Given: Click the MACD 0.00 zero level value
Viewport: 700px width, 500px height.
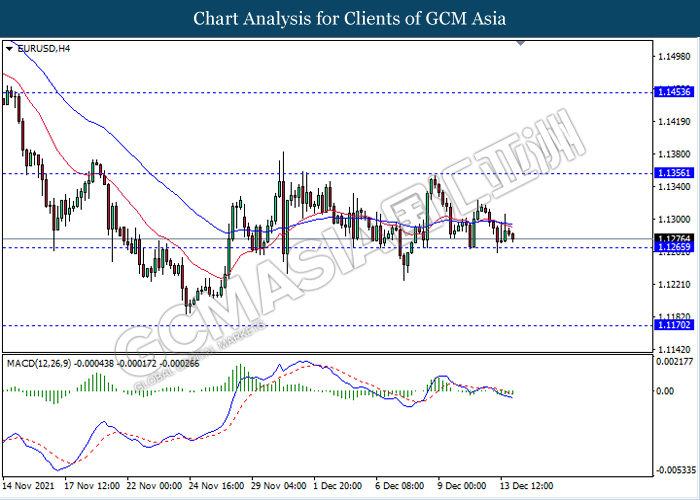Looking at the screenshot, I should tap(666, 391).
